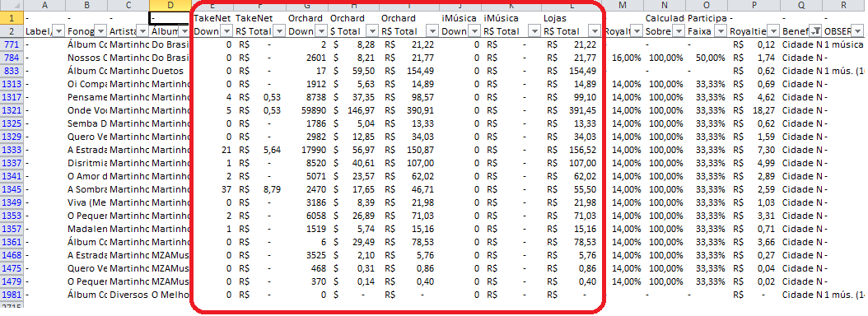The width and height of the screenshot is (868, 316).
Task: Select column M header
Action: 623,6
